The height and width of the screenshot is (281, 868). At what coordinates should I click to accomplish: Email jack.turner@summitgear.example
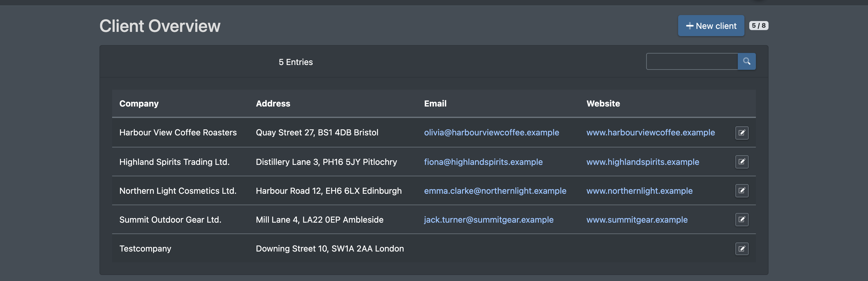point(489,220)
